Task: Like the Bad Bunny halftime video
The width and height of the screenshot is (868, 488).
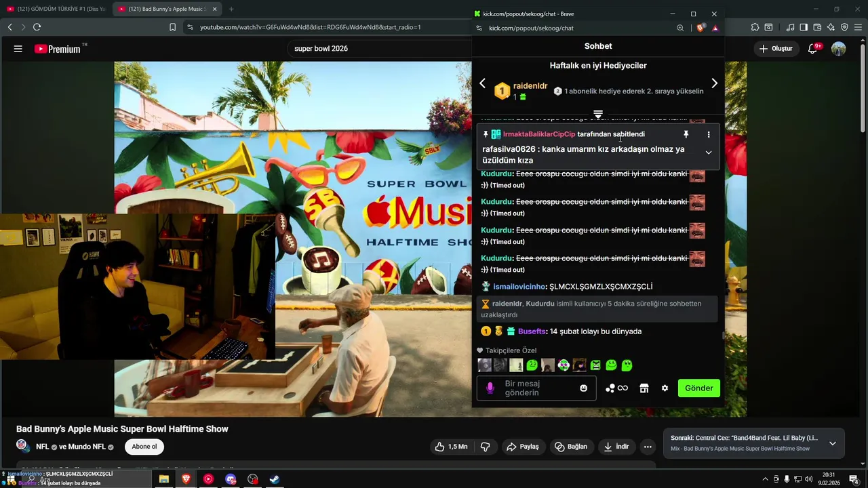Action: pyautogui.click(x=451, y=447)
